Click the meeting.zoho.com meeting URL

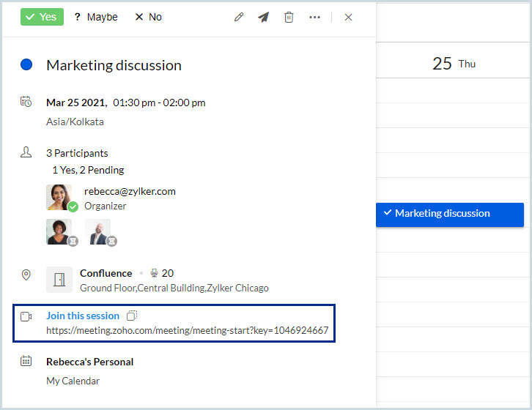[x=187, y=332]
